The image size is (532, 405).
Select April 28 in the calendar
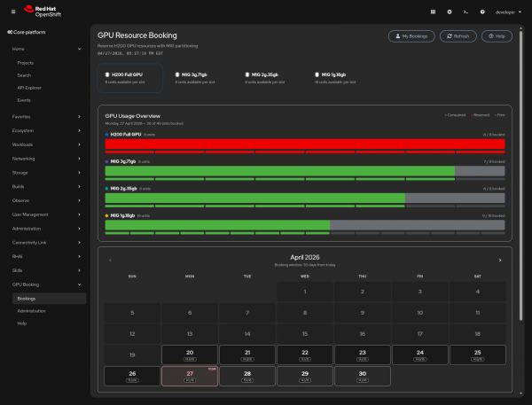(247, 376)
